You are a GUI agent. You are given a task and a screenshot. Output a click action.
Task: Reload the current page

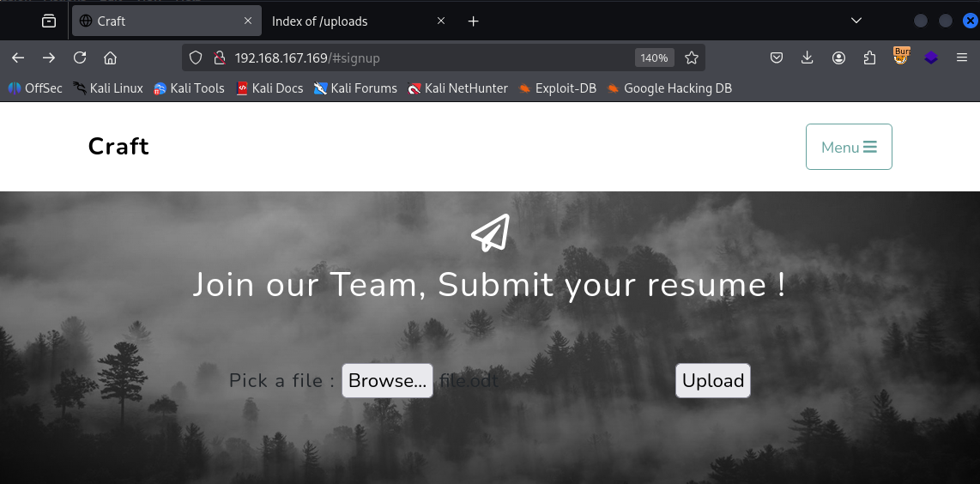tap(80, 57)
